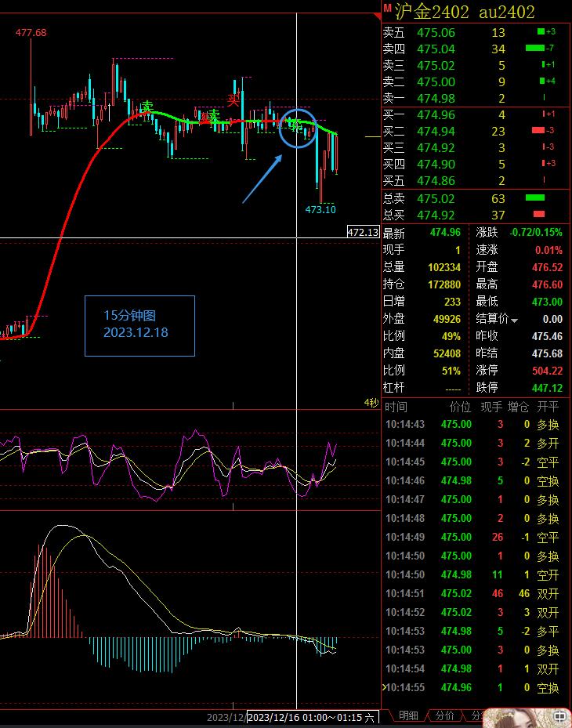
Task: Click the 买二 474.94 bid level
Action: click(476, 132)
